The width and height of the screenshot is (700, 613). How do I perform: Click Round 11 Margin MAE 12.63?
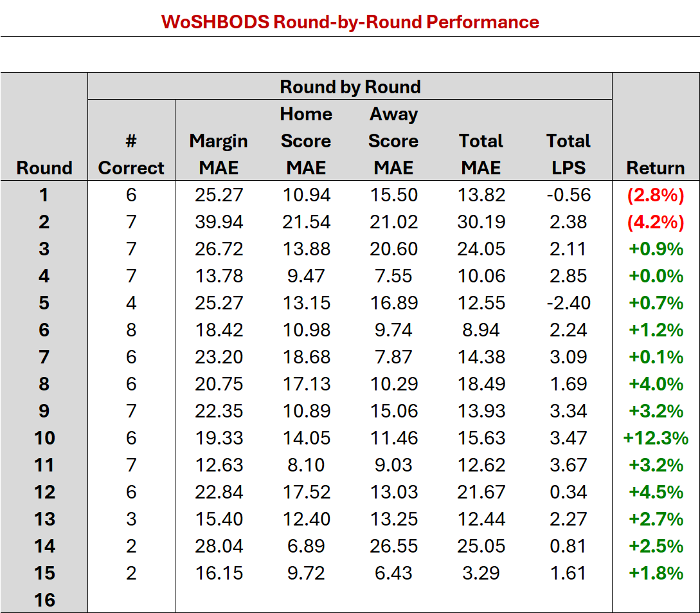[x=219, y=465]
